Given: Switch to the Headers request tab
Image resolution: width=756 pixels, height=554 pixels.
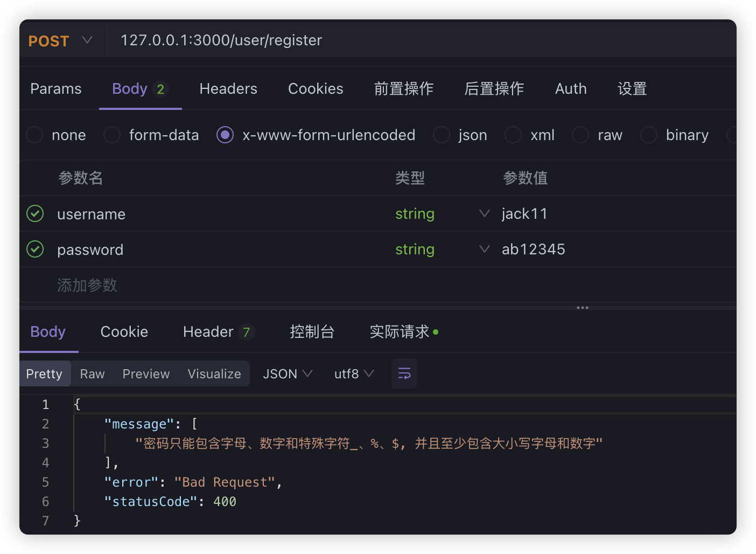Looking at the screenshot, I should pyautogui.click(x=228, y=89).
